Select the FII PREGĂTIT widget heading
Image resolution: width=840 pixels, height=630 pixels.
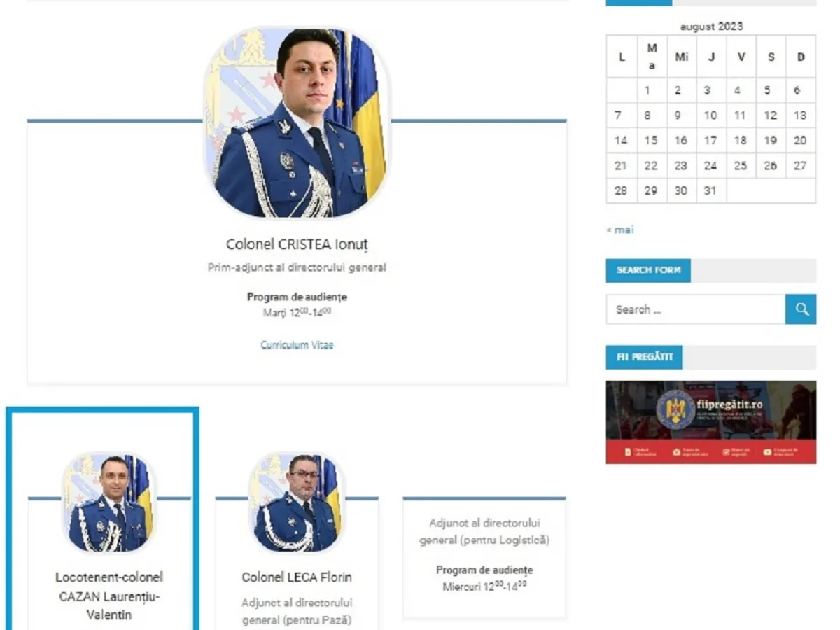click(x=644, y=357)
